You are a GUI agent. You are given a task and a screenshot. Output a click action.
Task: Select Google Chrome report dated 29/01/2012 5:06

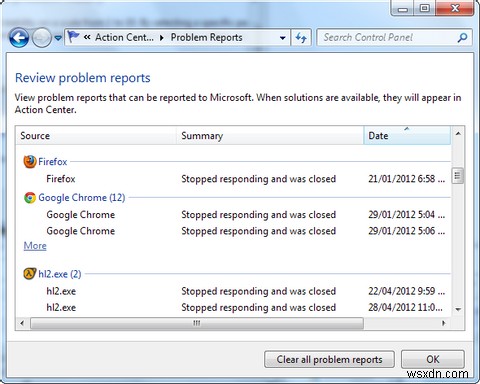(233, 231)
